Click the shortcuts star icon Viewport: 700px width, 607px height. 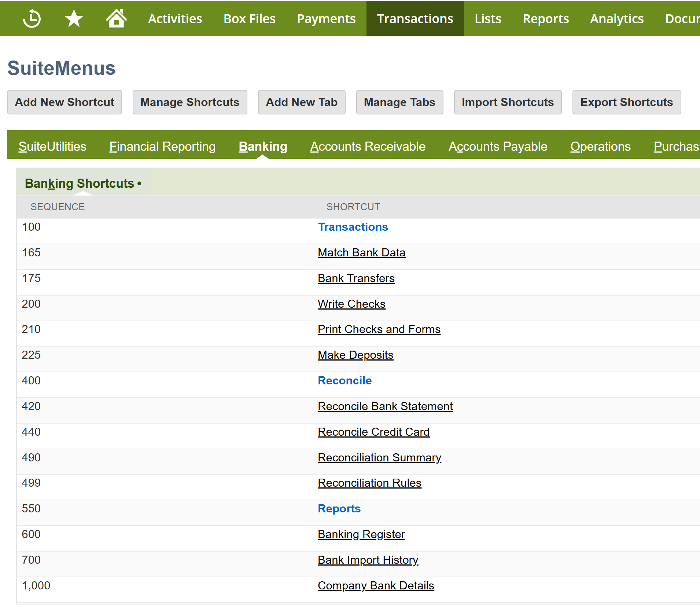(x=74, y=19)
